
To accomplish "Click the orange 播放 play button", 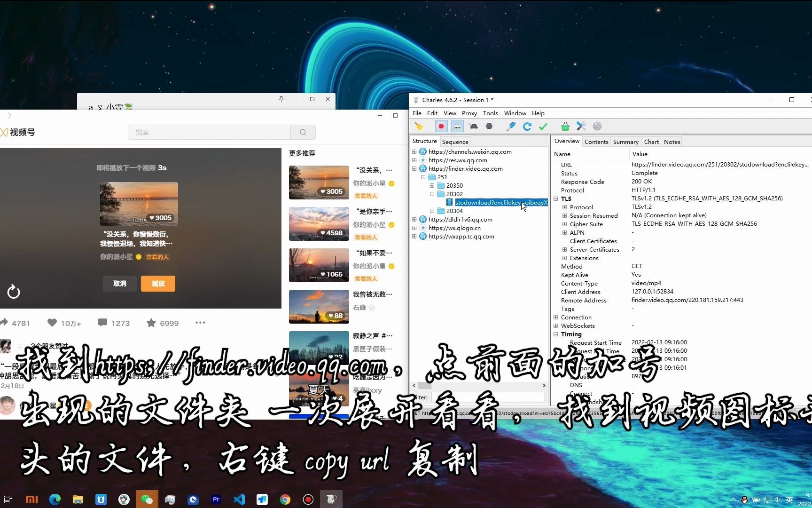I will tap(158, 284).
